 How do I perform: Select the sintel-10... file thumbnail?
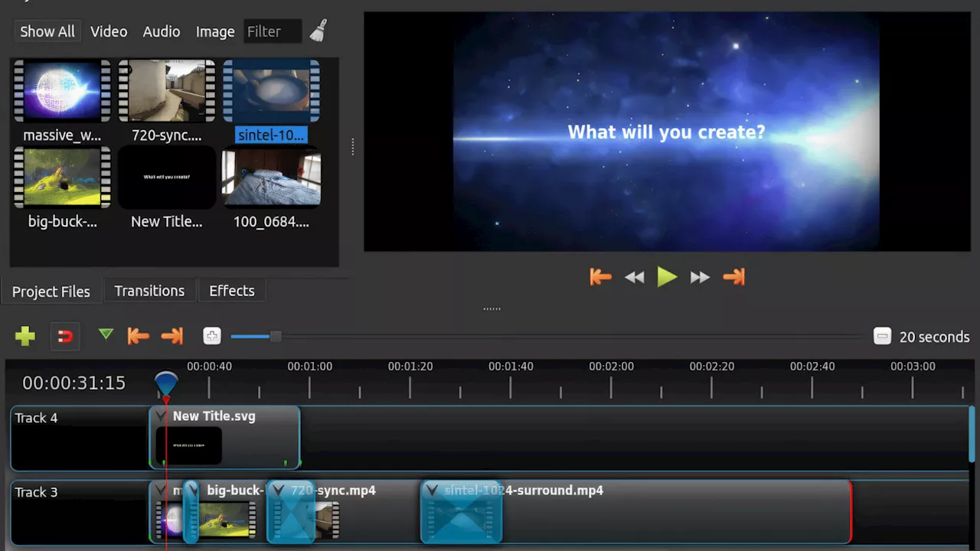(x=271, y=91)
